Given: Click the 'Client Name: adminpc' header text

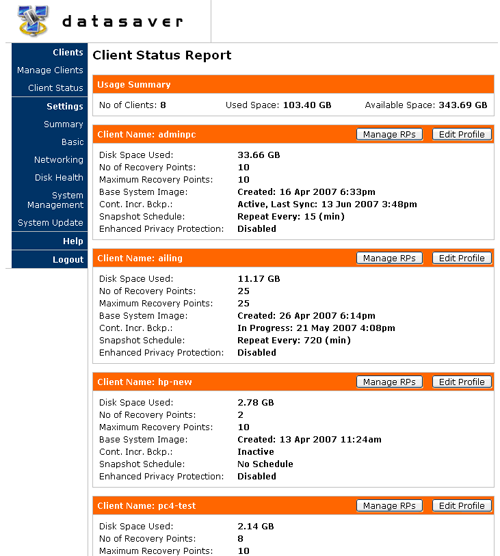Looking at the screenshot, I should [x=146, y=134].
